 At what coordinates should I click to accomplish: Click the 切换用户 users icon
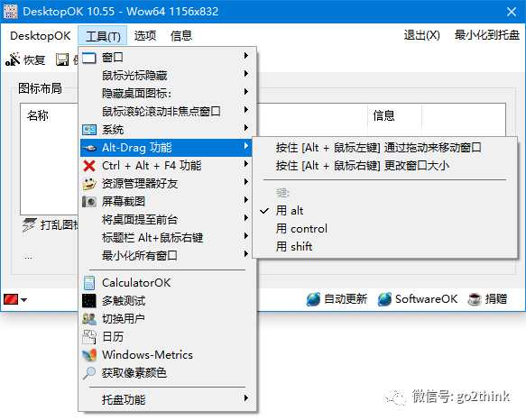(x=89, y=319)
